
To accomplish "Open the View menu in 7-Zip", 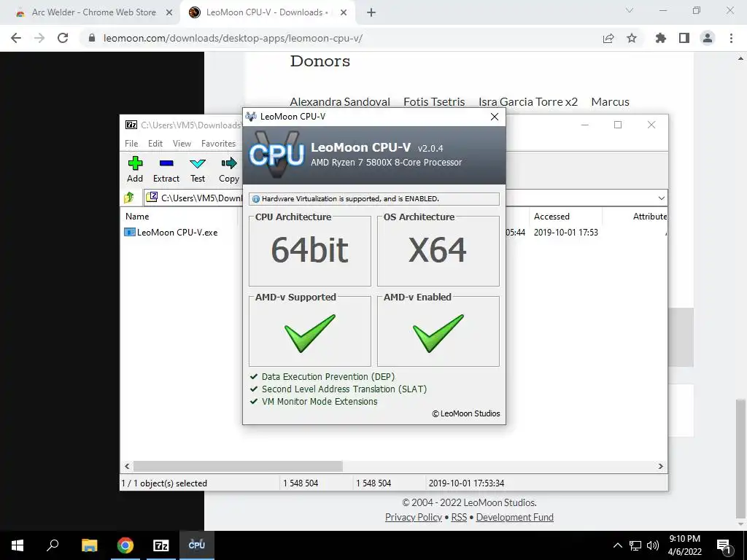I will pyautogui.click(x=182, y=144).
